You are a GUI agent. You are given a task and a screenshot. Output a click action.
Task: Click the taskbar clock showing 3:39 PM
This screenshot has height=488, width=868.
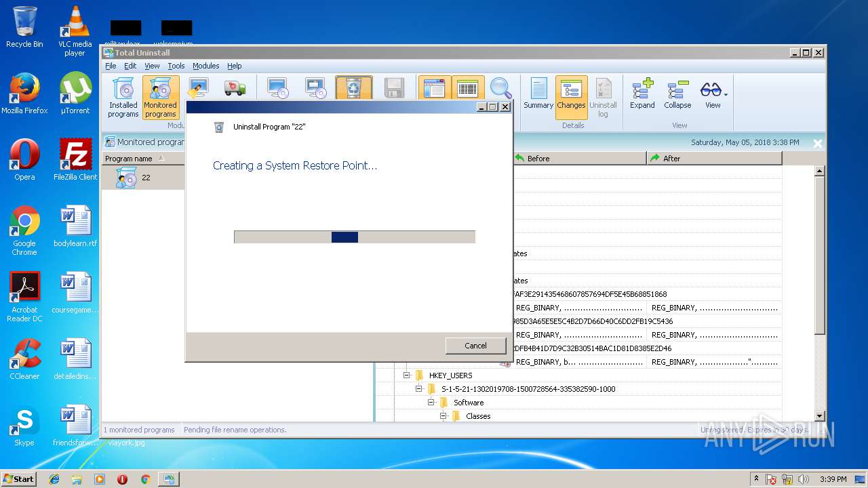coord(833,479)
